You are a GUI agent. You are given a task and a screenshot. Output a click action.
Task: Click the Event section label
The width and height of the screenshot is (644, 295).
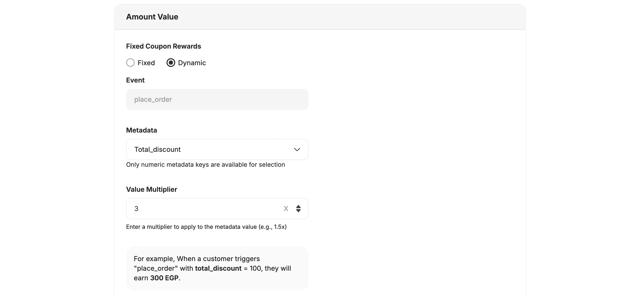pos(135,80)
